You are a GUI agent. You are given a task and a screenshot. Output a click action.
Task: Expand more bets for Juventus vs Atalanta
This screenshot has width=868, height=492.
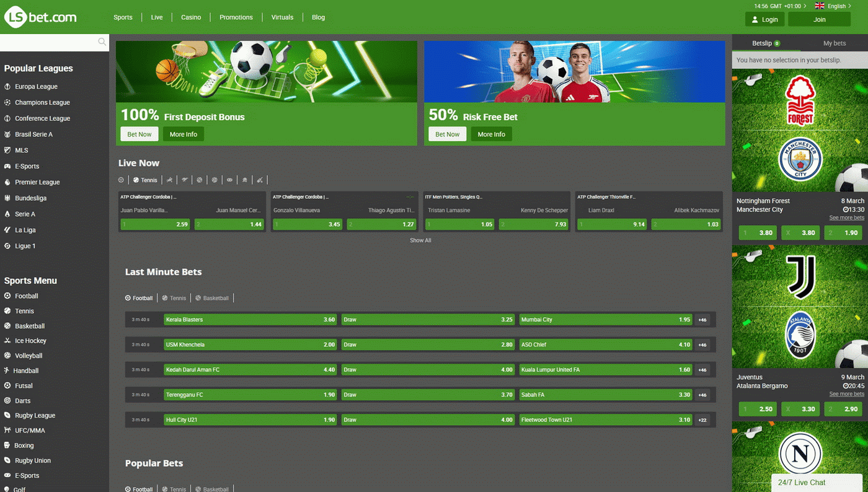click(x=847, y=393)
